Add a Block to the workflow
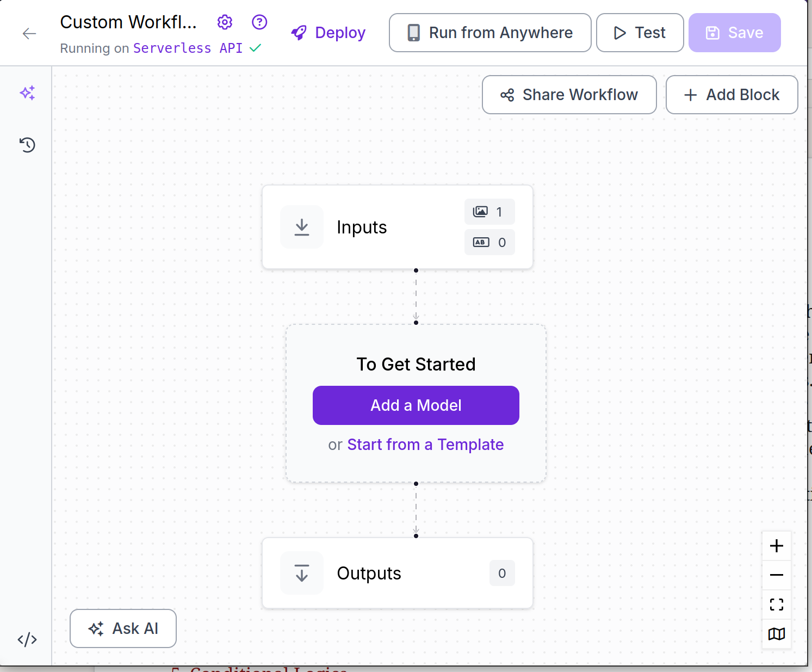The width and height of the screenshot is (812, 672). tap(732, 95)
